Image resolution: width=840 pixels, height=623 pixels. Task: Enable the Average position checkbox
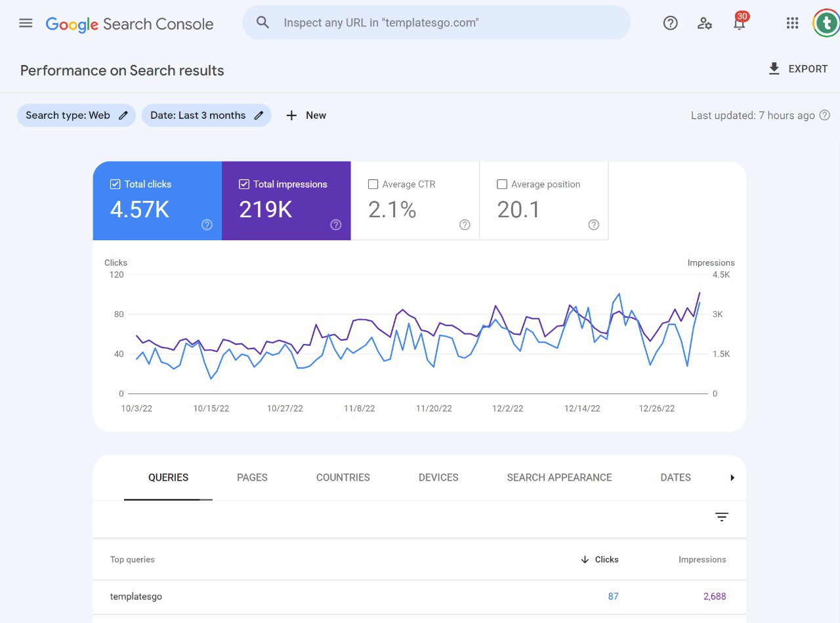[502, 184]
